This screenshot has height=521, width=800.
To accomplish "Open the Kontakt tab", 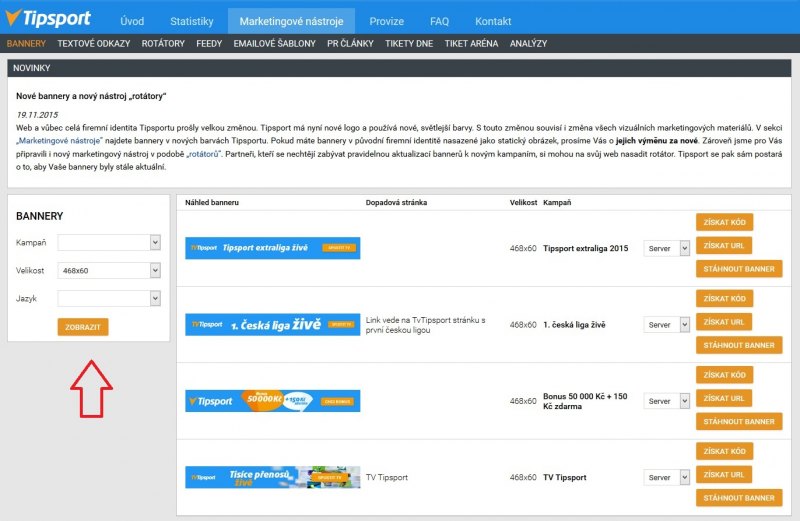I will coord(493,21).
